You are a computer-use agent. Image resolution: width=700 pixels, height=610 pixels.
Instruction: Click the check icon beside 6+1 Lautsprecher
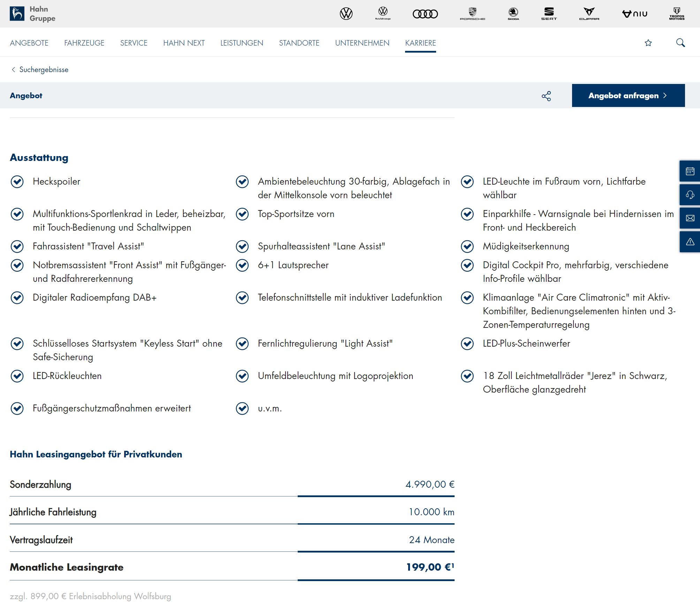pyautogui.click(x=242, y=265)
